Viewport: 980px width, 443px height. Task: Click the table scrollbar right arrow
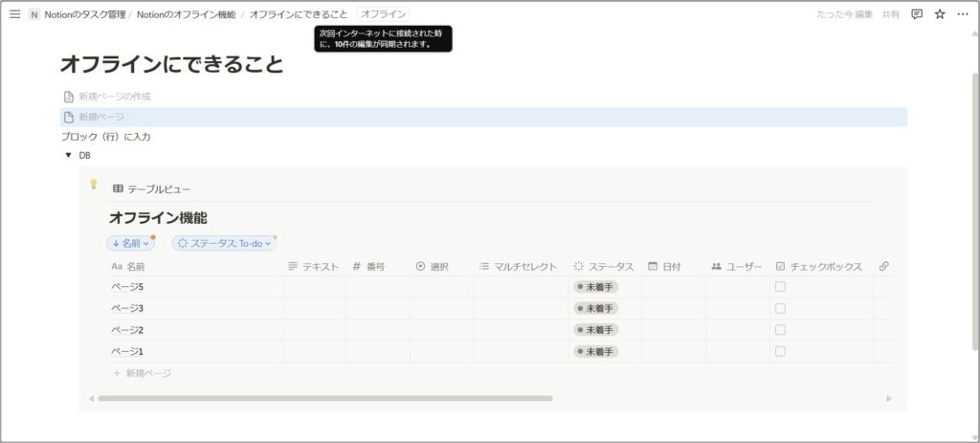click(889, 398)
